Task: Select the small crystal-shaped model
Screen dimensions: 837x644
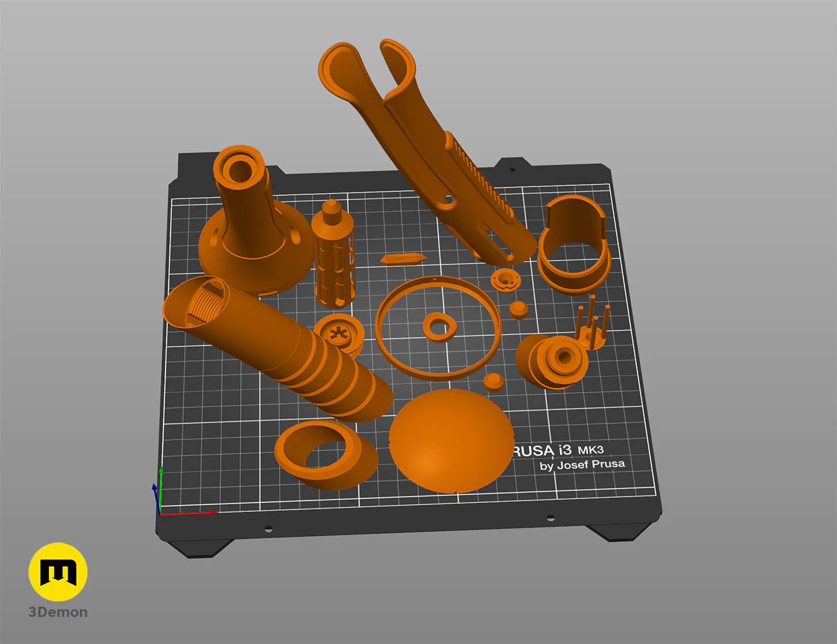Action: click(x=402, y=259)
